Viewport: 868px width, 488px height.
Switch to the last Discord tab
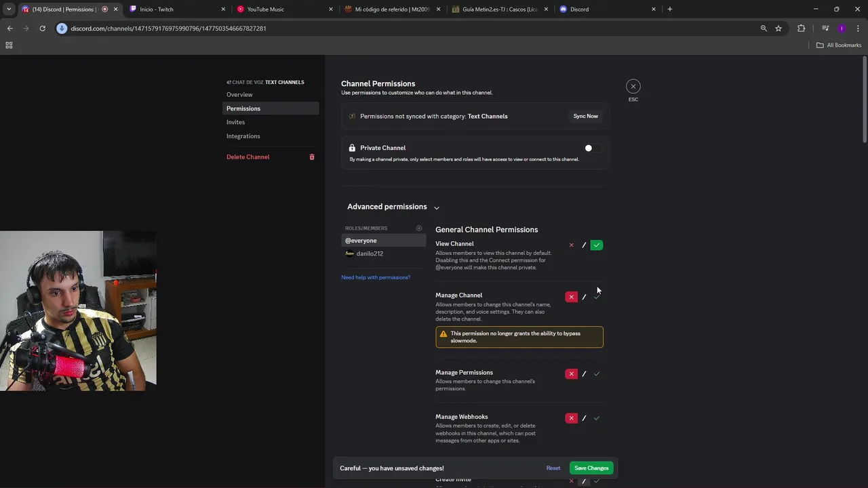click(x=607, y=9)
